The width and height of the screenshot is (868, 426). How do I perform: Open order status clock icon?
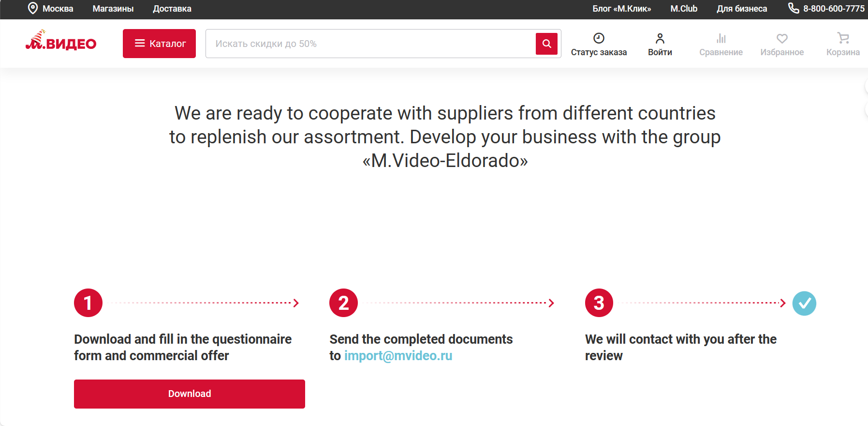click(x=599, y=38)
